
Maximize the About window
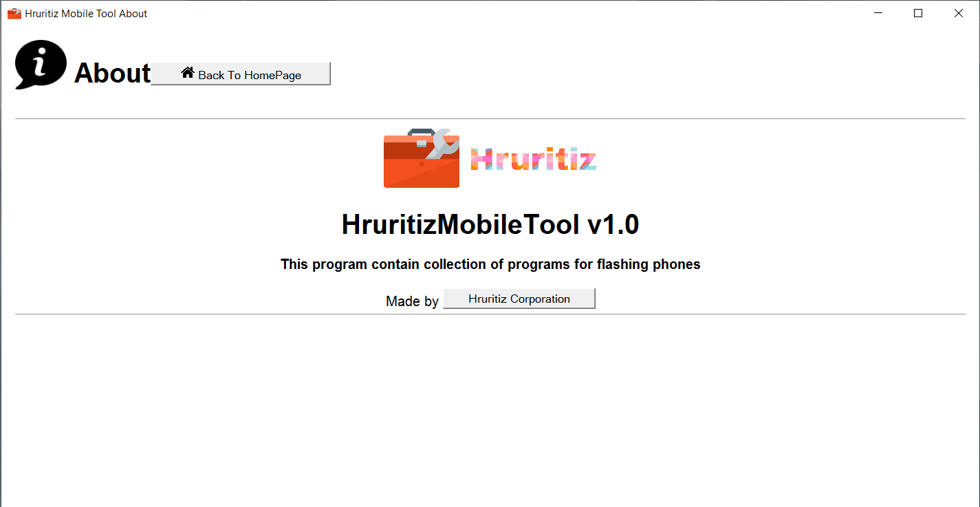point(918,13)
